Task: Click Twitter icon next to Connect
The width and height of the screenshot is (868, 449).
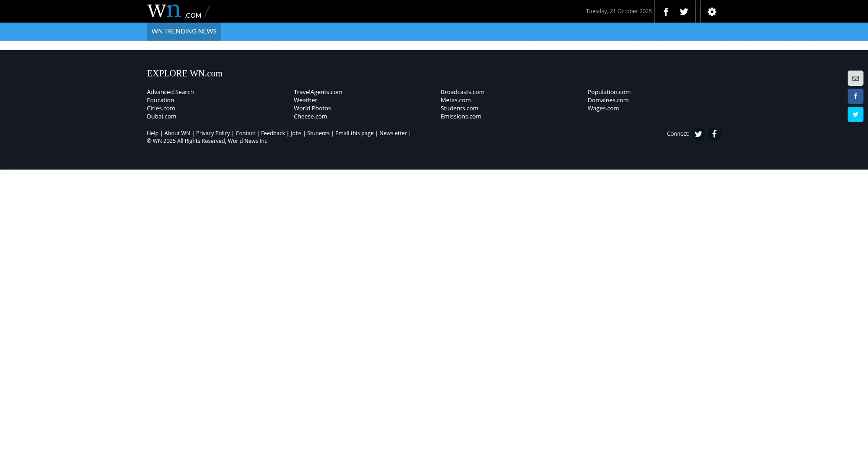Action: click(698, 134)
